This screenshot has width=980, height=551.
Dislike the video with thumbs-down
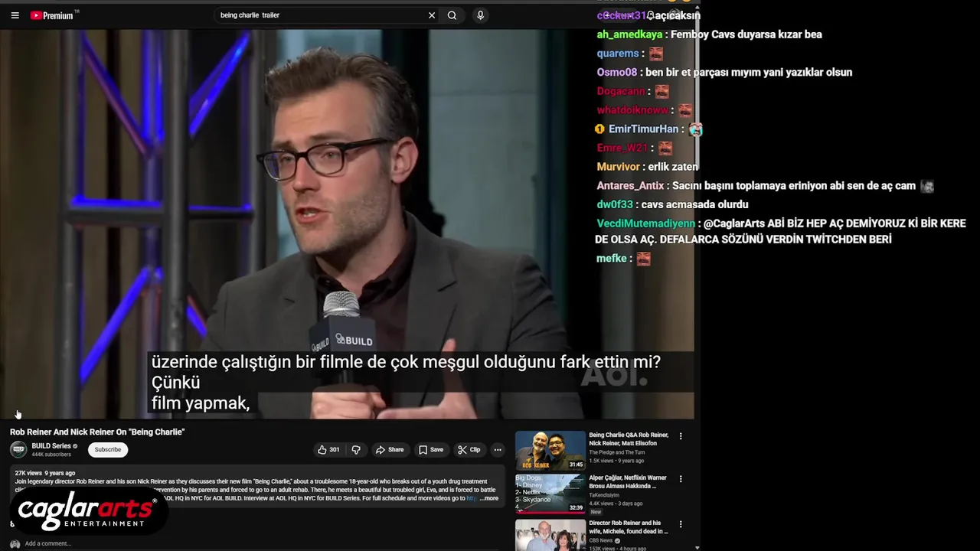point(356,450)
